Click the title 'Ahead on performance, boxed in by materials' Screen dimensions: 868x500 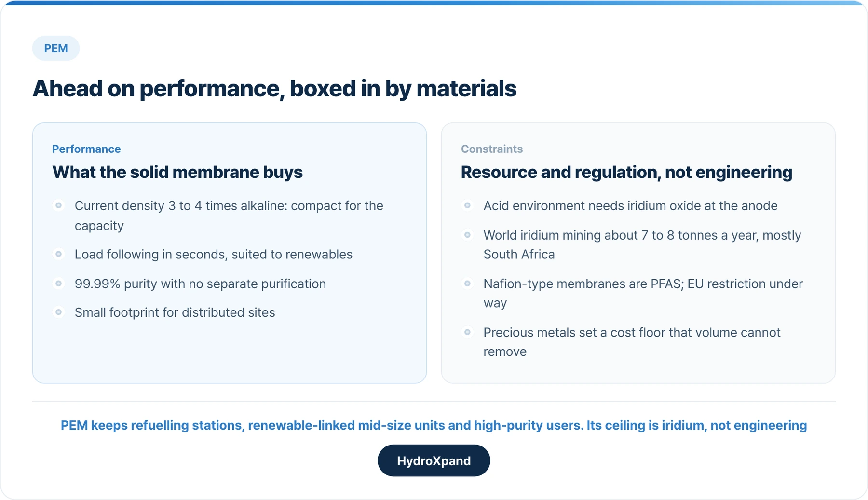[x=274, y=88]
